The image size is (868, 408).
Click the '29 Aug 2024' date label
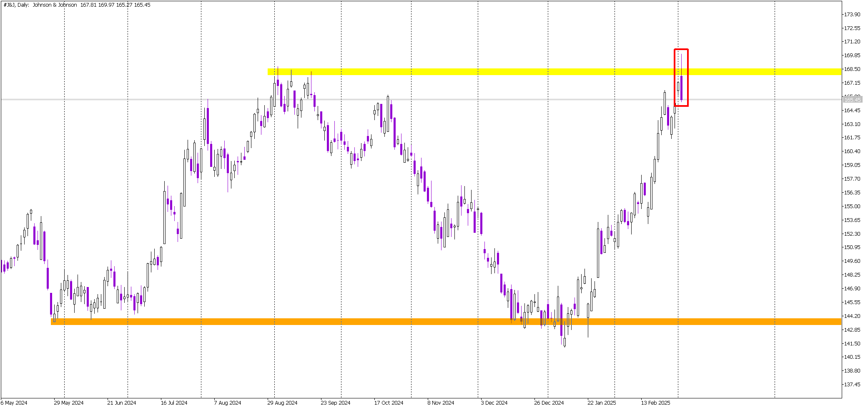pos(282,403)
